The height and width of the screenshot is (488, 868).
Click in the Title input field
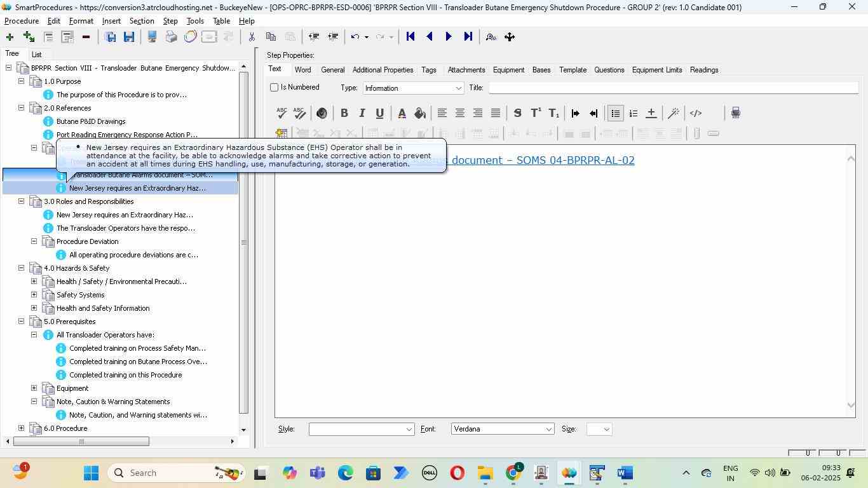[x=673, y=88]
